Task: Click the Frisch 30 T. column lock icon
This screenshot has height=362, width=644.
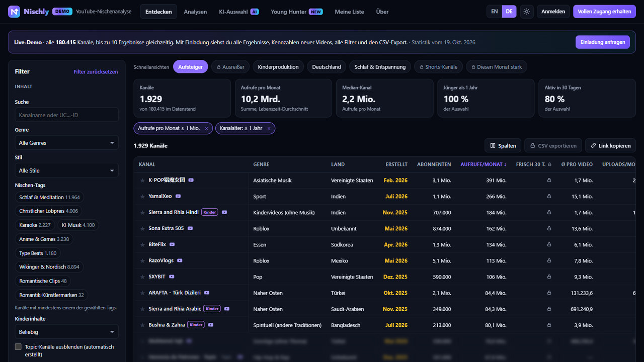Action: [549, 164]
